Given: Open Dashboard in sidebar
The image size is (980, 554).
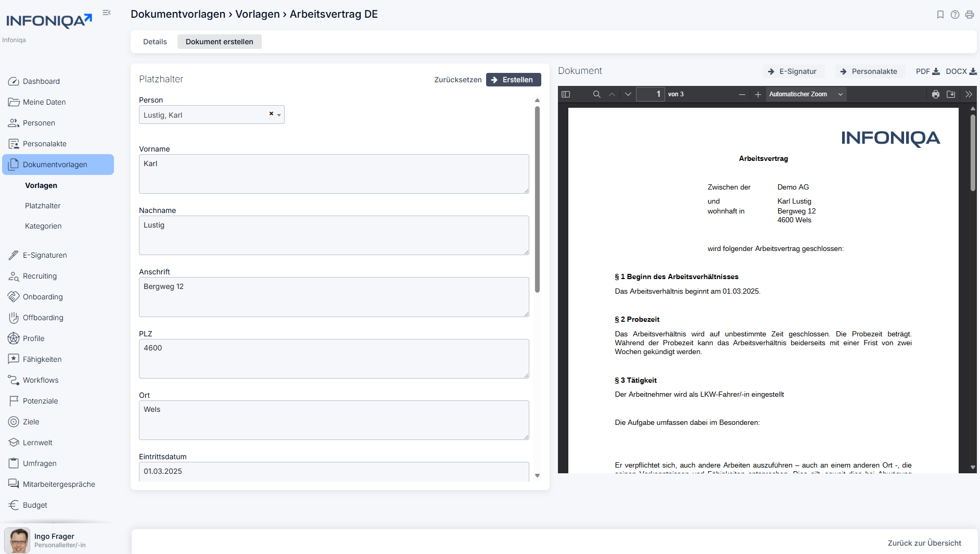Looking at the screenshot, I should pos(58,81).
